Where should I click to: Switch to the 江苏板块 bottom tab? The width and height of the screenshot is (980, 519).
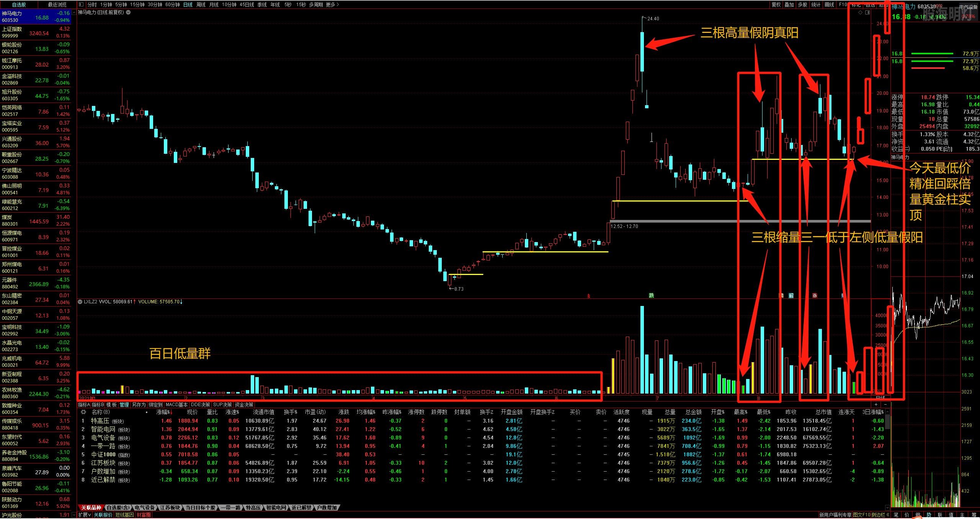pos(170,508)
